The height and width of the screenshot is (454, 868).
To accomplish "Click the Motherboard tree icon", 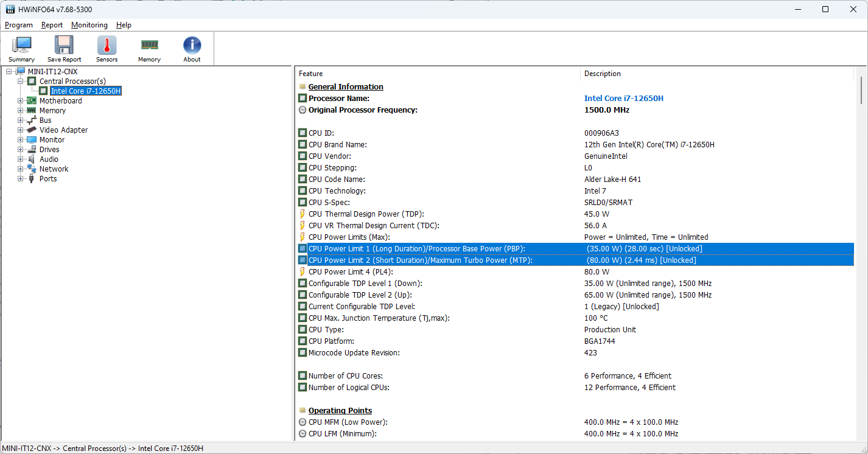I will (x=32, y=101).
